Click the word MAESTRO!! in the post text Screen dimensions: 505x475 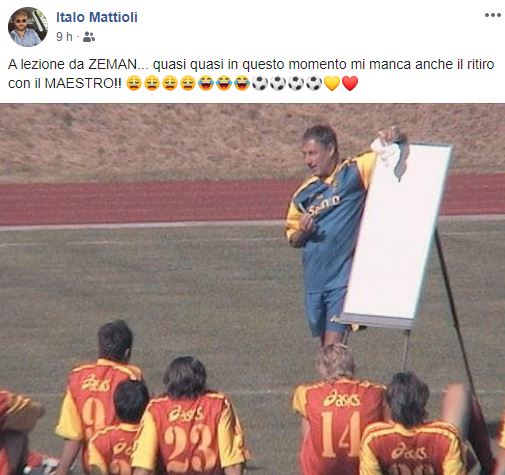(x=83, y=83)
